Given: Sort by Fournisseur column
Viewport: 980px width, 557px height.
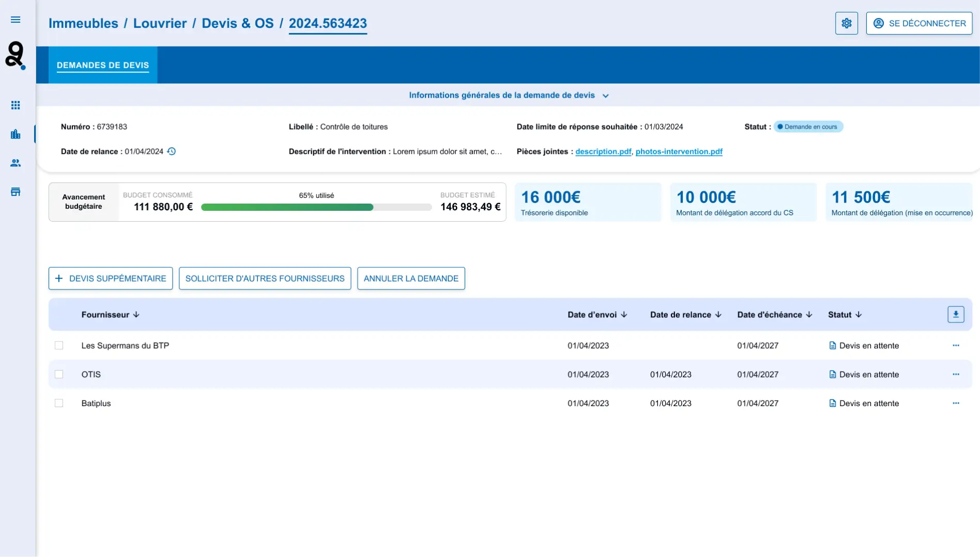Looking at the screenshot, I should tap(111, 315).
